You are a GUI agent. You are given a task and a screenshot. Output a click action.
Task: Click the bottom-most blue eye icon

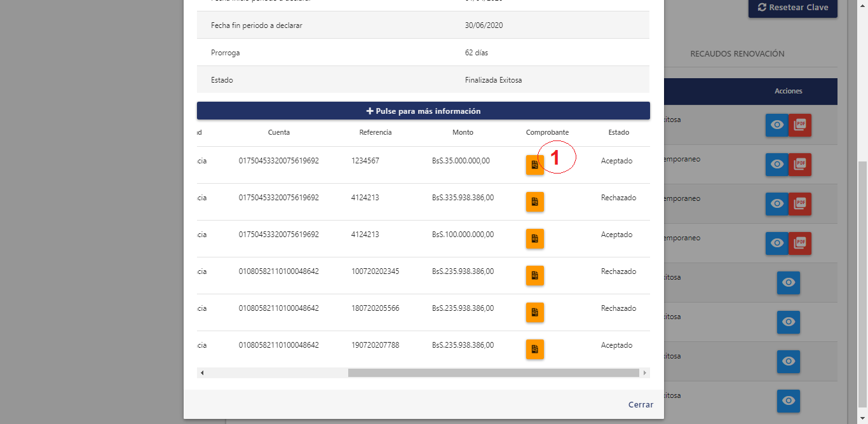(788, 401)
